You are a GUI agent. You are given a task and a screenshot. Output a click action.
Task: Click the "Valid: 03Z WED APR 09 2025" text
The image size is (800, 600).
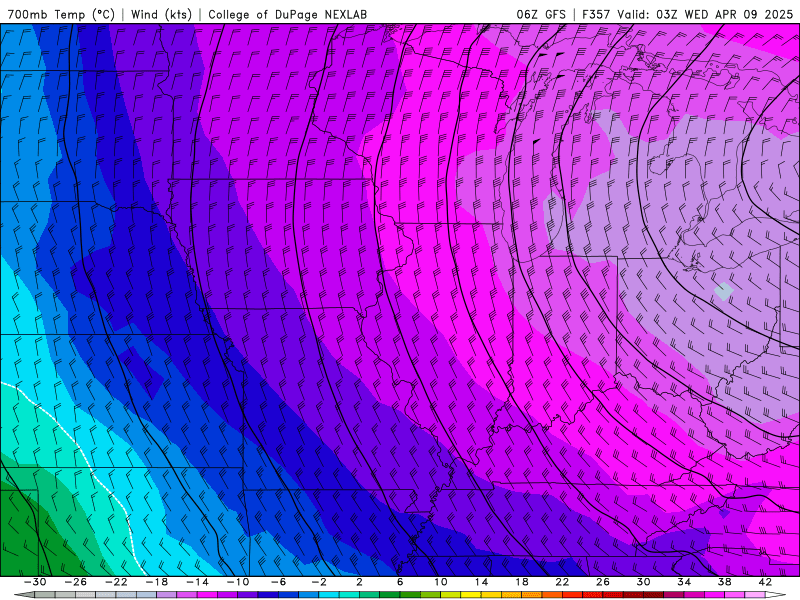point(705,14)
